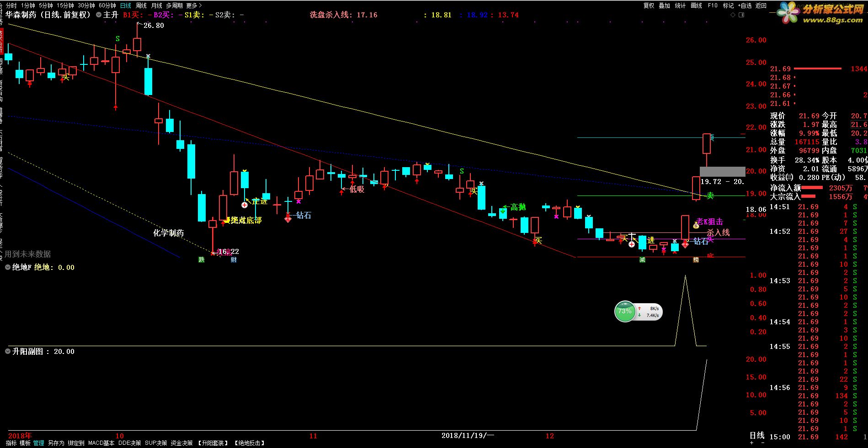Select the 30分钟 period tab
This screenshot has height=448, width=868.
click(x=86, y=5)
